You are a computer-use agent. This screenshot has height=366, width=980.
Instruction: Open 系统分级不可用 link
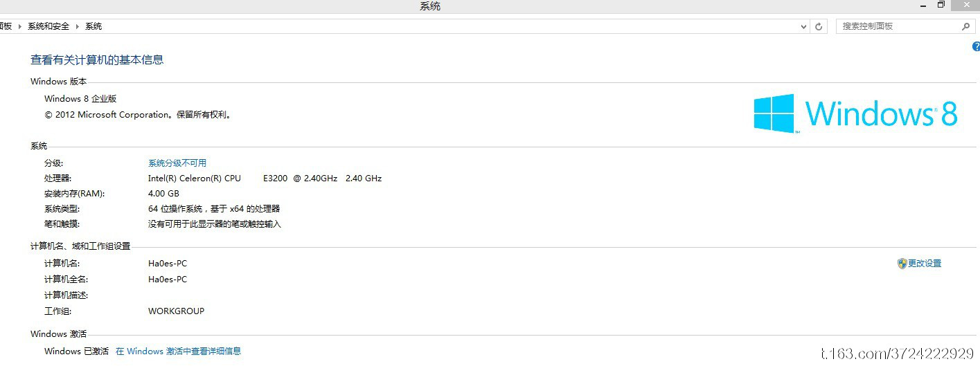point(177,163)
